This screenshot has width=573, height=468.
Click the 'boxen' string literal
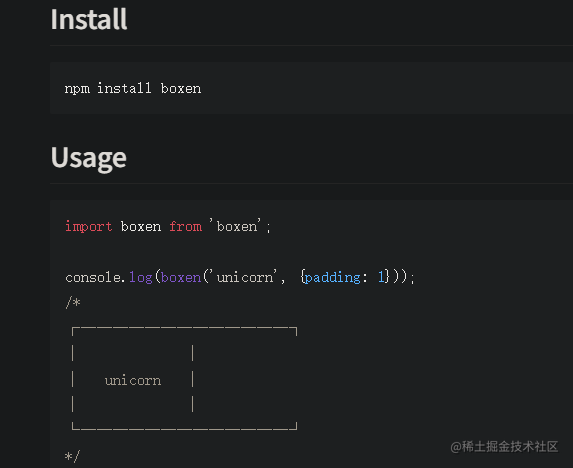click(236, 226)
